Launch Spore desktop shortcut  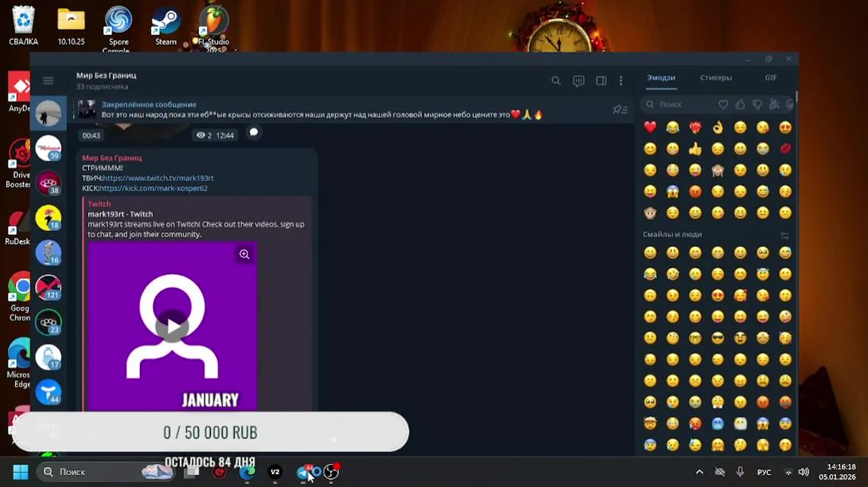[x=118, y=28]
